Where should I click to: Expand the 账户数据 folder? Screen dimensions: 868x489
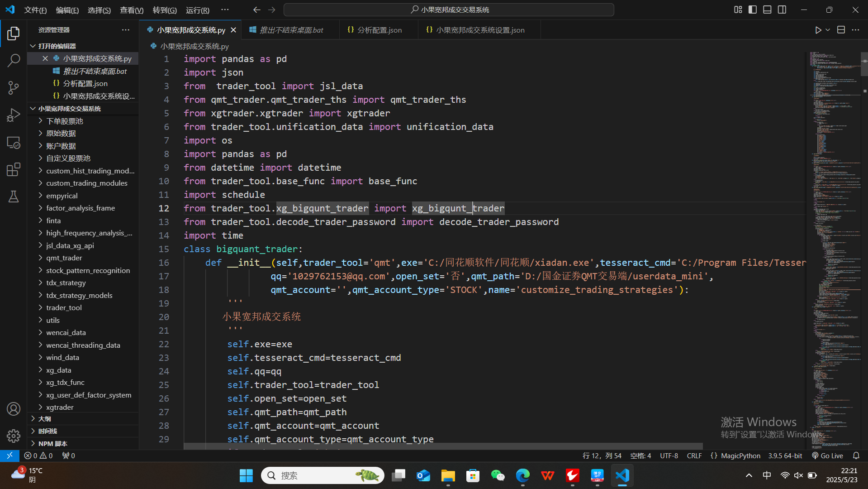point(83,146)
